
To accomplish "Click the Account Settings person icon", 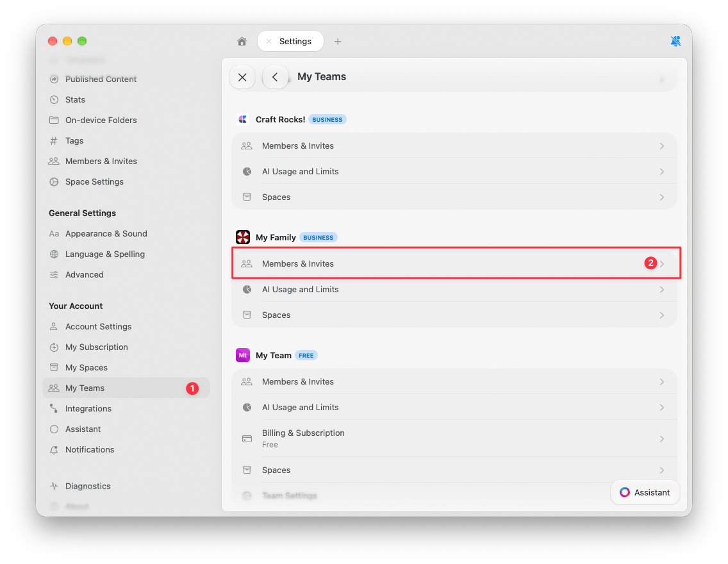I will (x=54, y=326).
